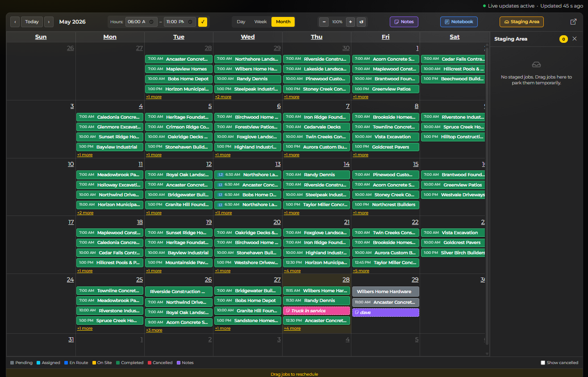The height and width of the screenshot is (377, 588).
Task: Open the Fri column header
Action: click(386, 37)
